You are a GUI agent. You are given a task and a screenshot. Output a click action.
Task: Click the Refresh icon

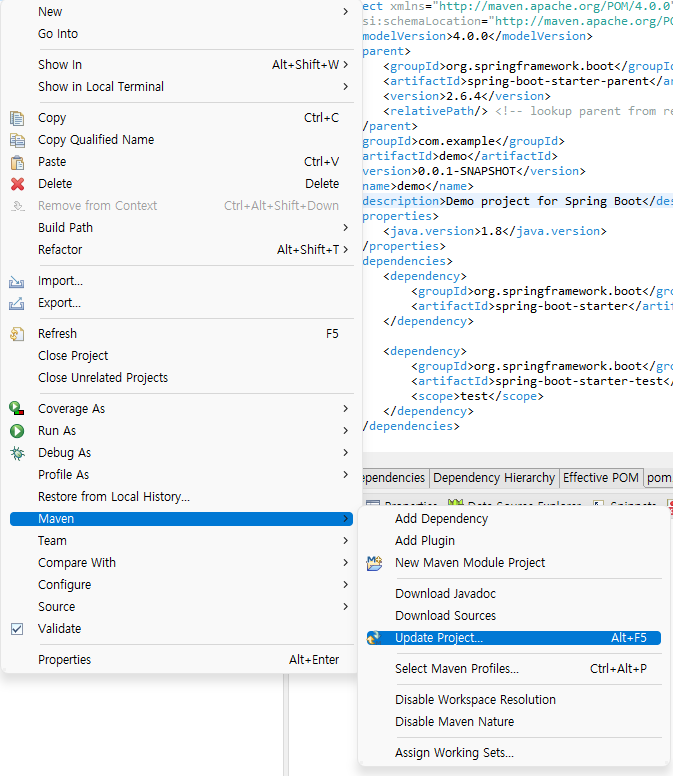17,334
